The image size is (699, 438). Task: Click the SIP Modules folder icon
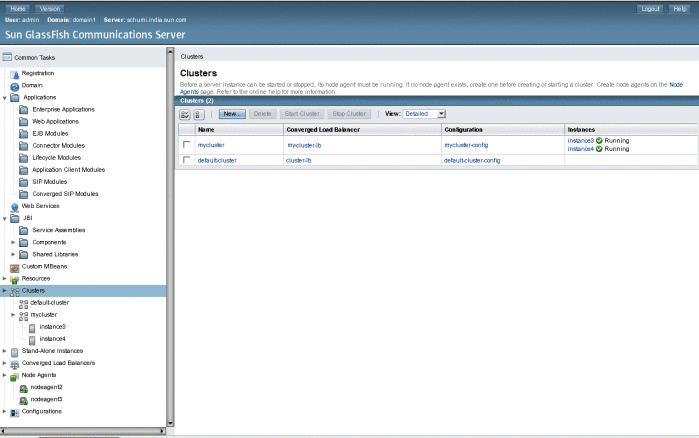pyautogui.click(x=24, y=182)
